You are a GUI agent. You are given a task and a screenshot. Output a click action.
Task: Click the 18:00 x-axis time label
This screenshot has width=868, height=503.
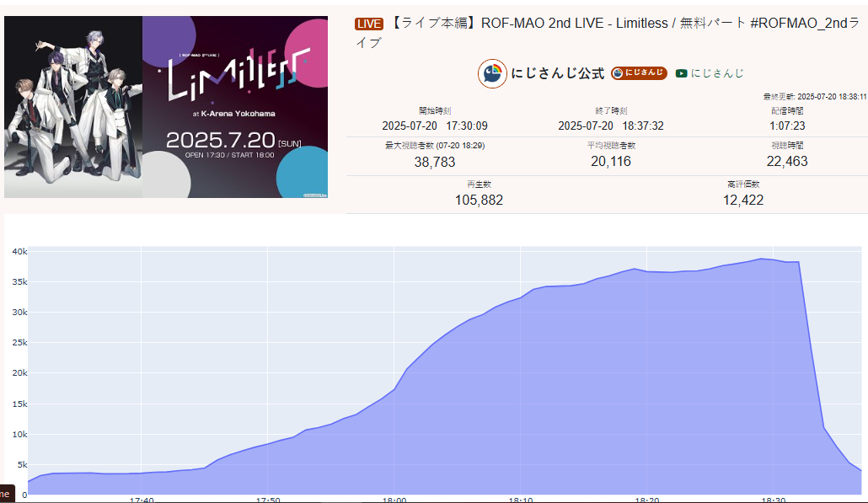(x=394, y=500)
